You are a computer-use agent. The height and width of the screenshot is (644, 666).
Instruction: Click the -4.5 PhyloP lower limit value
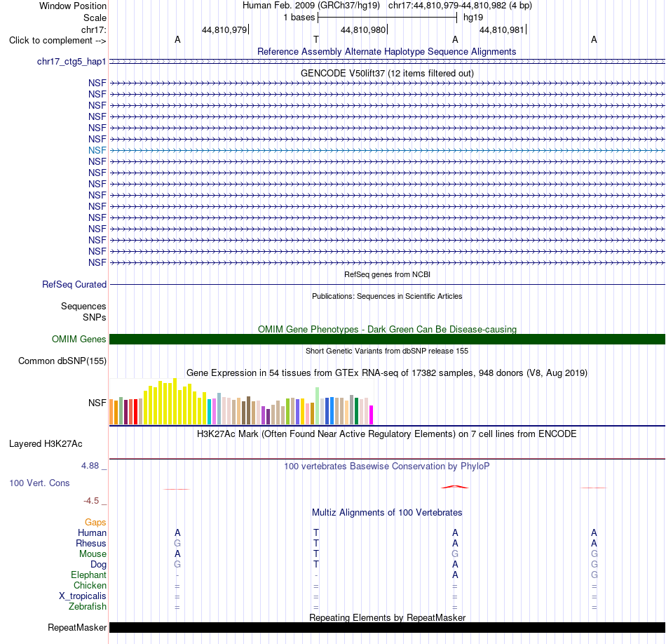point(91,501)
